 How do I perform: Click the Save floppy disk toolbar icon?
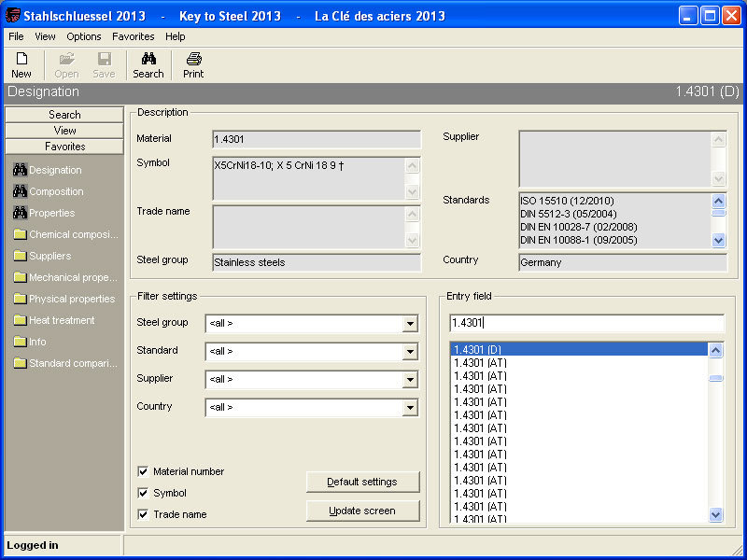pyautogui.click(x=104, y=59)
